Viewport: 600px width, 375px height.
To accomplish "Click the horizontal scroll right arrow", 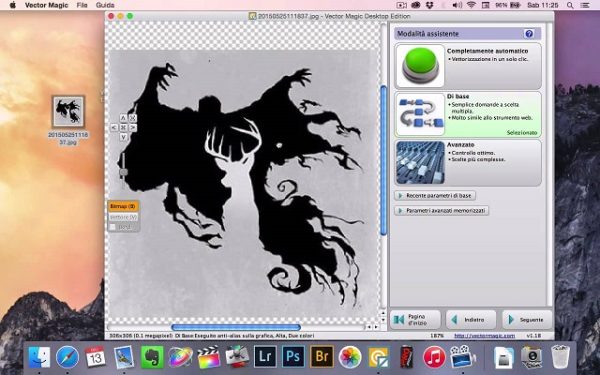I will [376, 327].
